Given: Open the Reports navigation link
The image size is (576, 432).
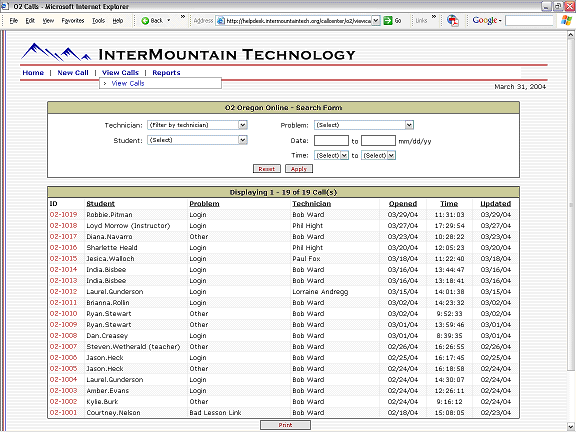Looking at the screenshot, I should point(166,73).
